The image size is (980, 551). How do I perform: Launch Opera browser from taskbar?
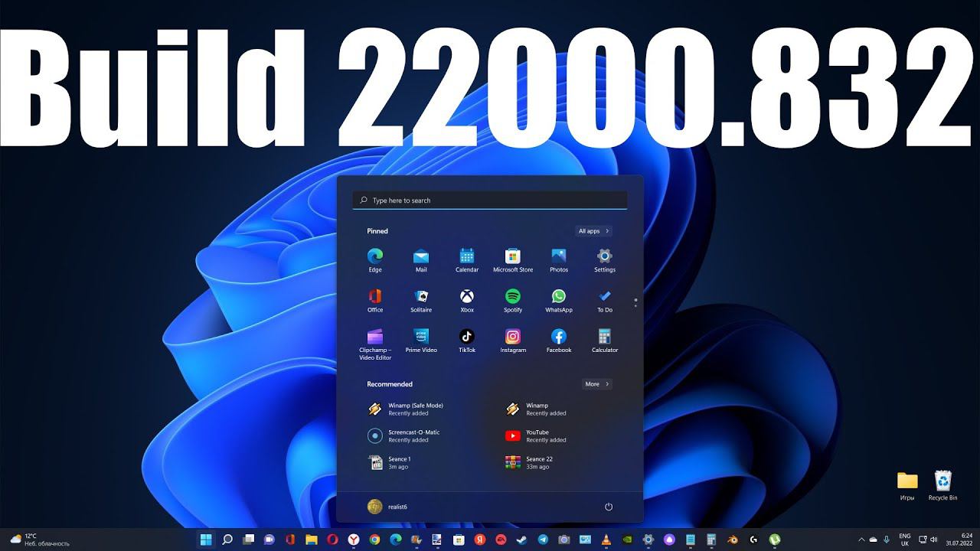pos(332,540)
